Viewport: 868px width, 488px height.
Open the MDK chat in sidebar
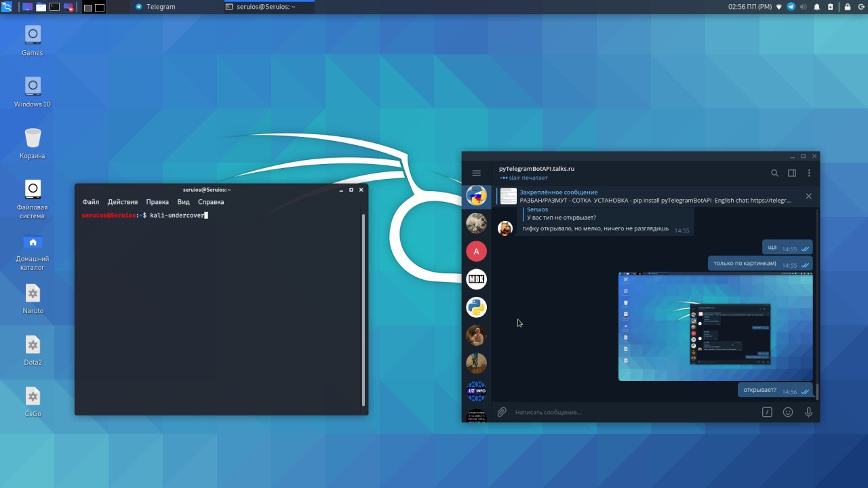tap(476, 279)
